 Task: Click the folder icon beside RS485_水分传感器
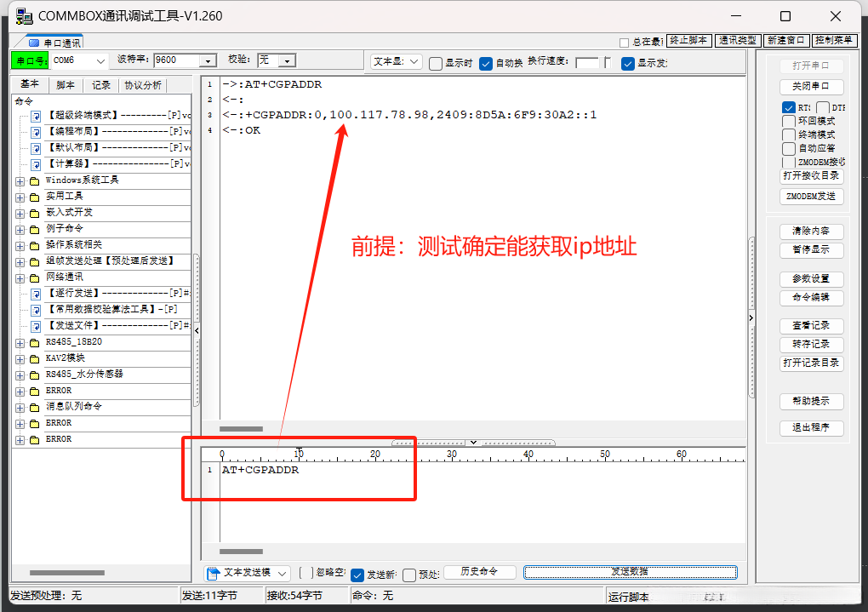pos(33,375)
